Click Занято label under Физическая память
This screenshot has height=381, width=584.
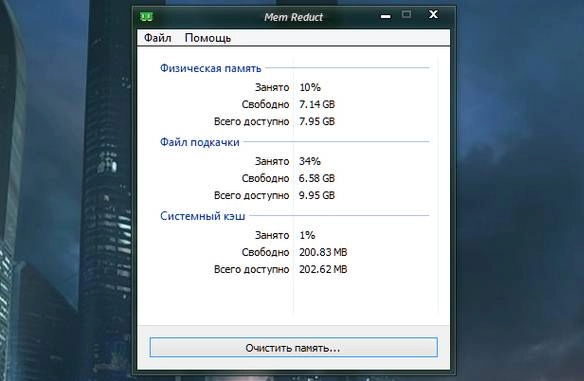point(272,88)
